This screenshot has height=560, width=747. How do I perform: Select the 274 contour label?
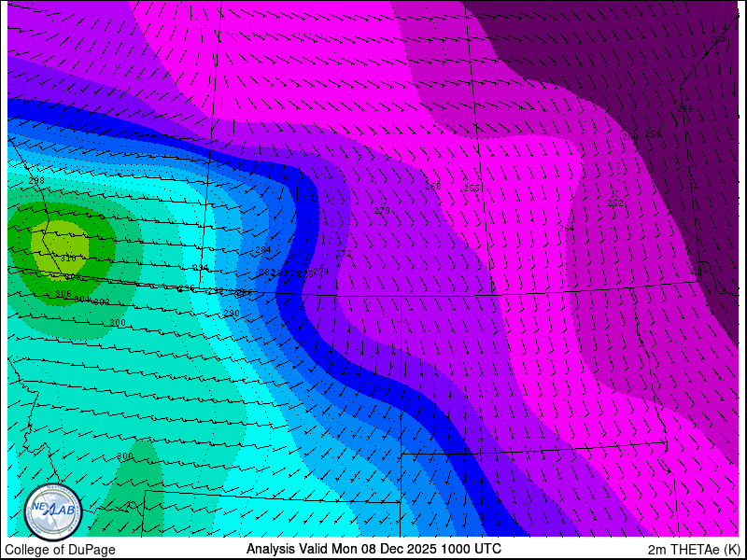(x=321, y=272)
